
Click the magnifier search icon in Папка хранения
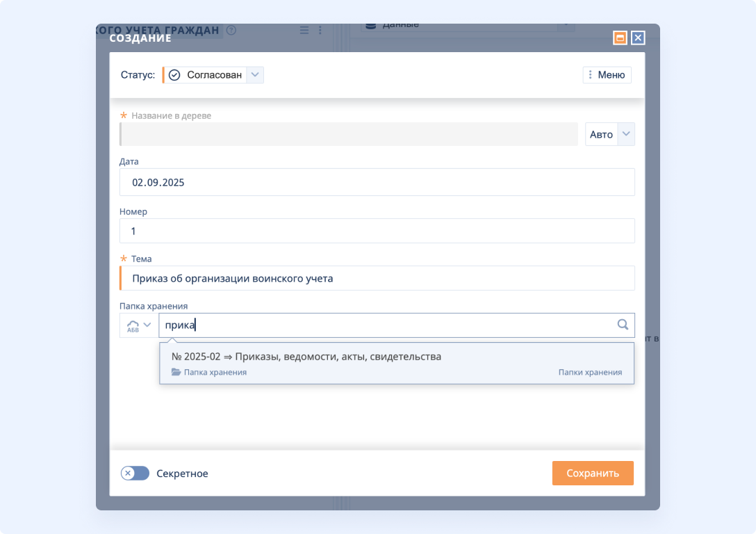[x=623, y=325]
